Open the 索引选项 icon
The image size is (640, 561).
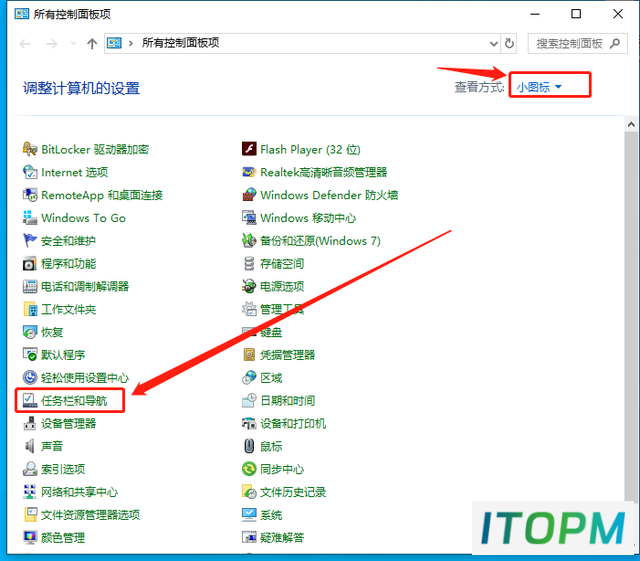coord(30,469)
